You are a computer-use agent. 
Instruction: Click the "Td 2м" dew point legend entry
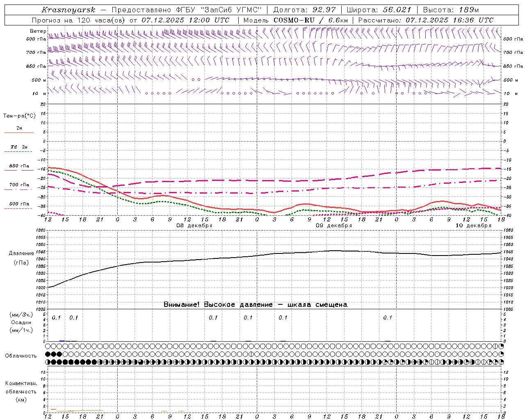[19, 147]
